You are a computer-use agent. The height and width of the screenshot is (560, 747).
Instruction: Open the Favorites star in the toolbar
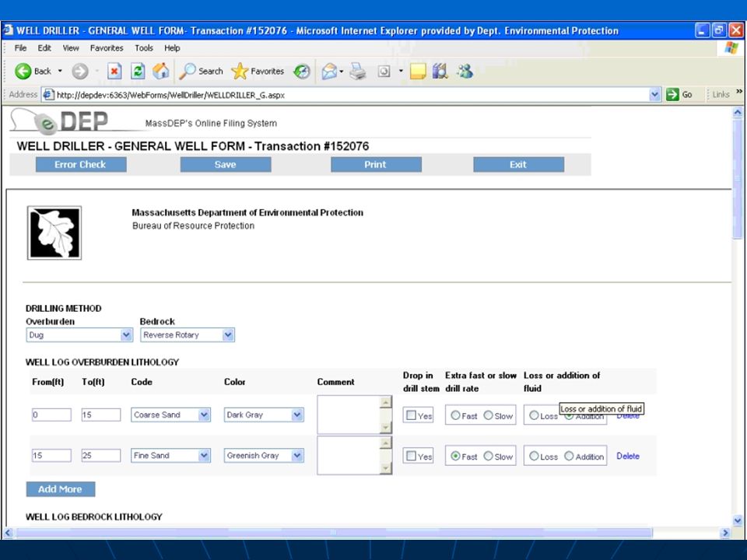click(240, 72)
